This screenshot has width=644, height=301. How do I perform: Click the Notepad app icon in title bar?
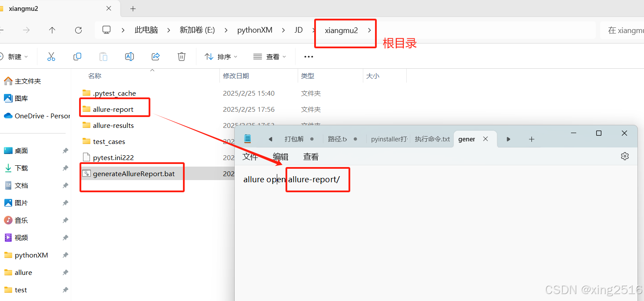(x=248, y=139)
